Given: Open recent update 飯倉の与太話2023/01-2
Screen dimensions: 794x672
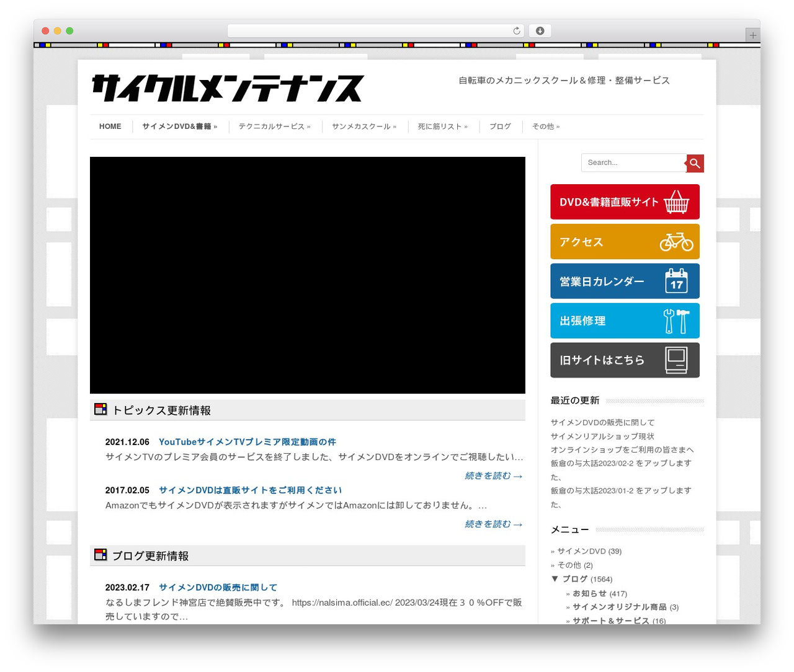Looking at the screenshot, I should pyautogui.click(x=621, y=497).
